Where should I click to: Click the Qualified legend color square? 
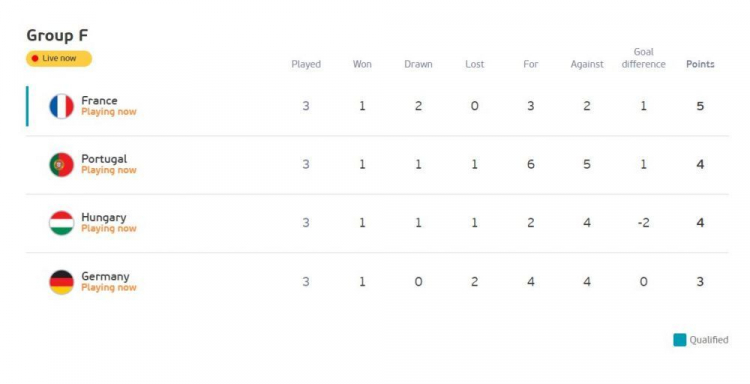(x=680, y=340)
